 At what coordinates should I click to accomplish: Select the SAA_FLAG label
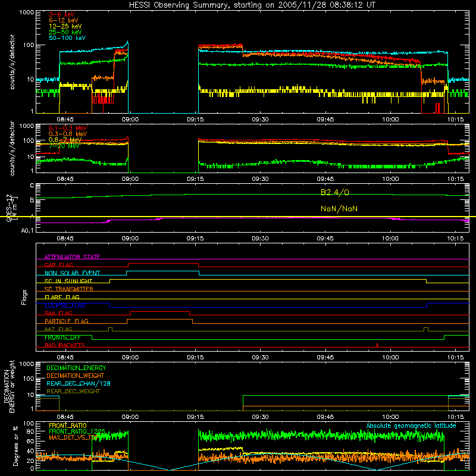point(58,313)
